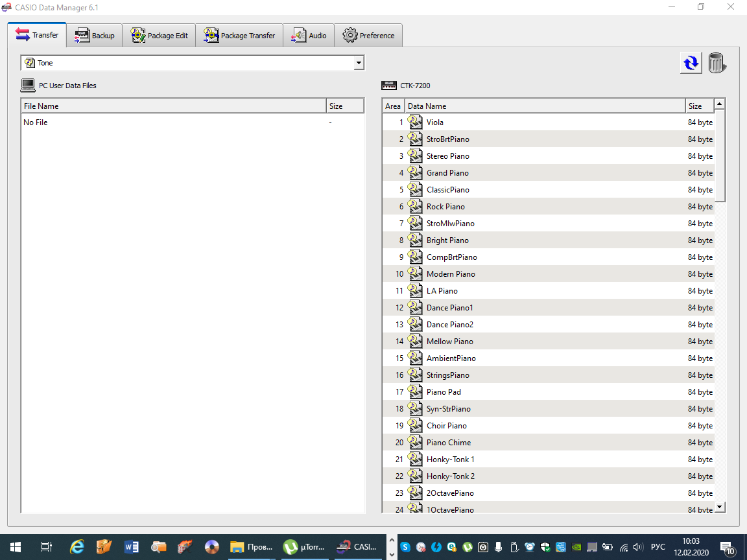Click the CompBrtPiano tone icon

click(415, 257)
